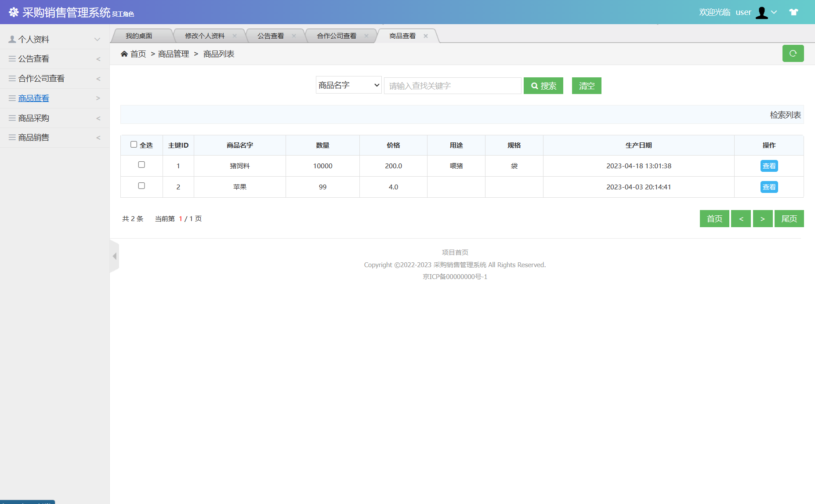
Task: Select the checkbox for 猪饲料 row
Action: tap(141, 164)
